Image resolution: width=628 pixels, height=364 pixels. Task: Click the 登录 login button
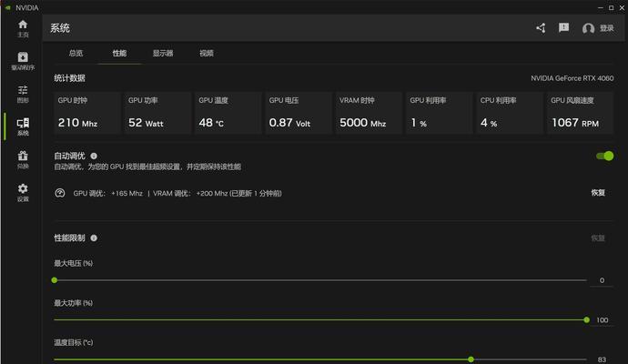tap(606, 28)
